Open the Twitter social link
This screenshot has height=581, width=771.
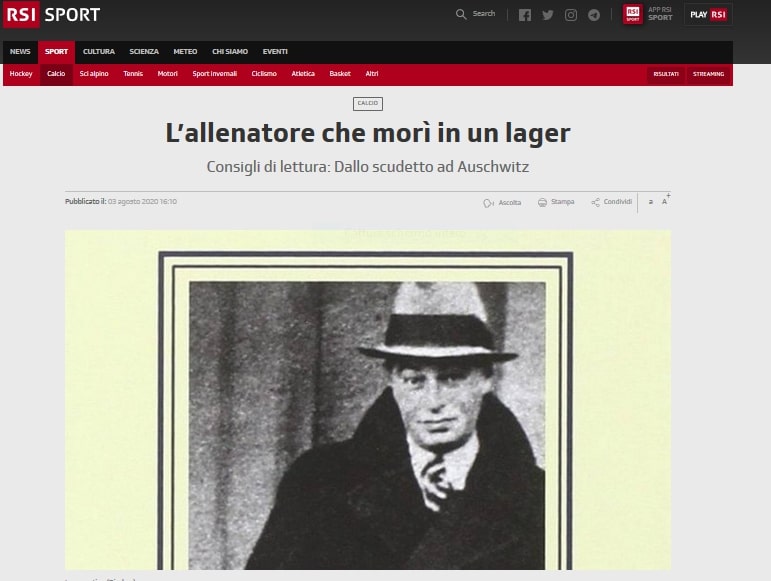point(548,15)
